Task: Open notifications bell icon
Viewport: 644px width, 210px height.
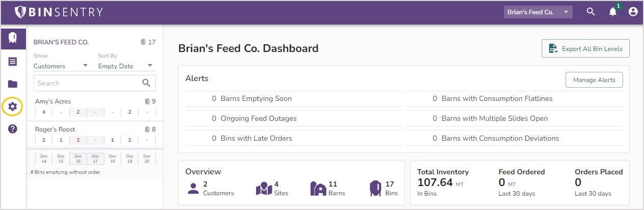Action: [612, 12]
